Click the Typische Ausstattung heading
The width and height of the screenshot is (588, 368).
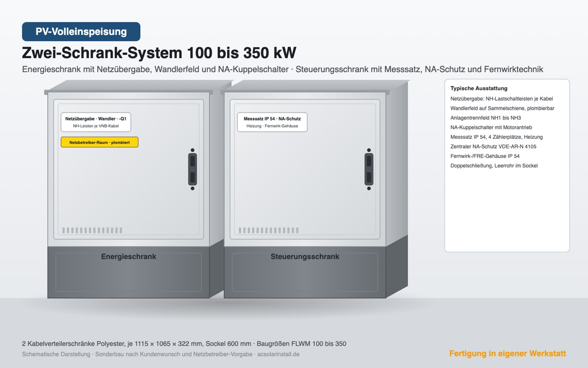coord(479,88)
